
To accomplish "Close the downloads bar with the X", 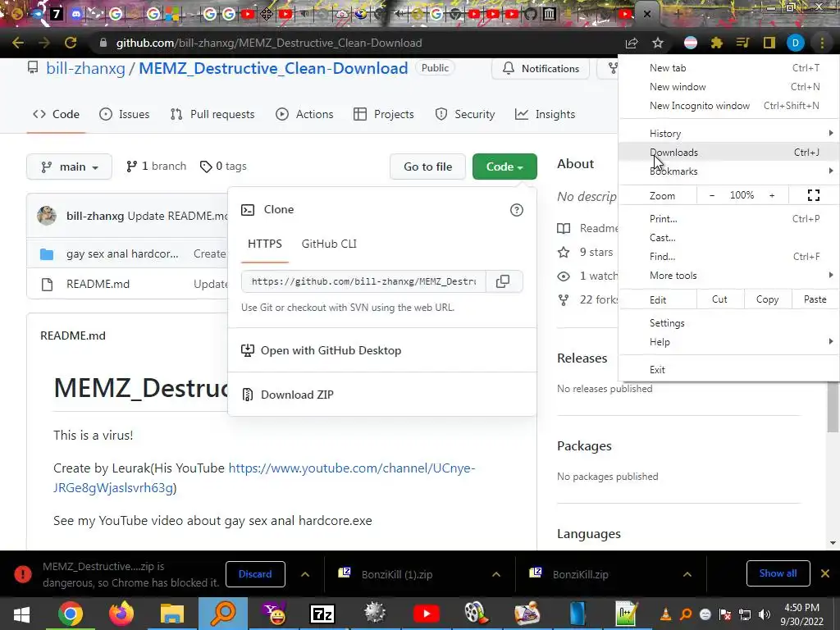I will (x=825, y=573).
